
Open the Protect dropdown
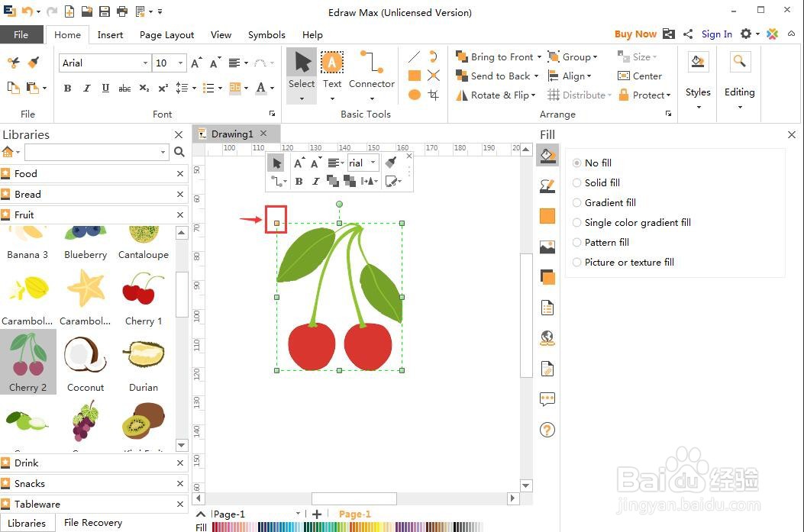click(x=644, y=95)
